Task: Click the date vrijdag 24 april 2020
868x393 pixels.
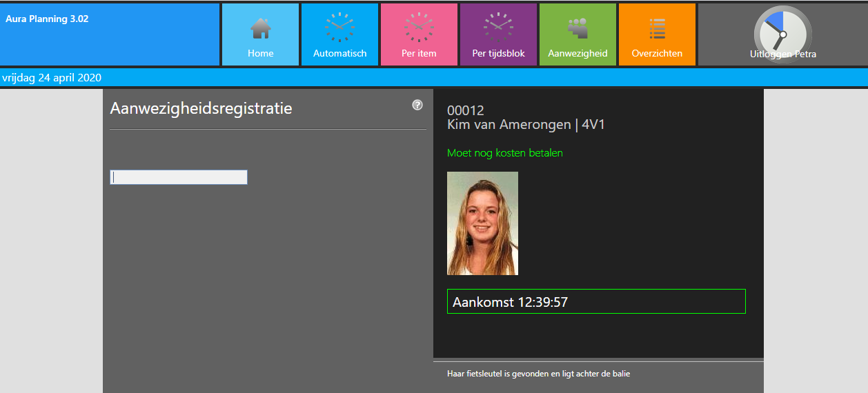Action: (52, 77)
